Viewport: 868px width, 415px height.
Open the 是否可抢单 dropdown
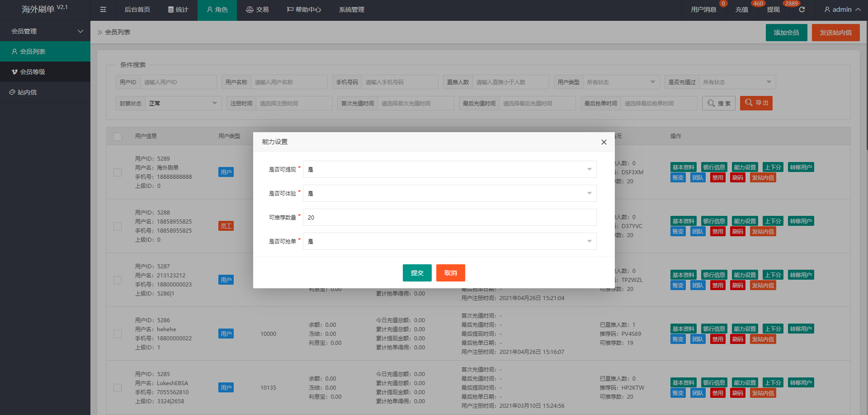tap(449, 241)
